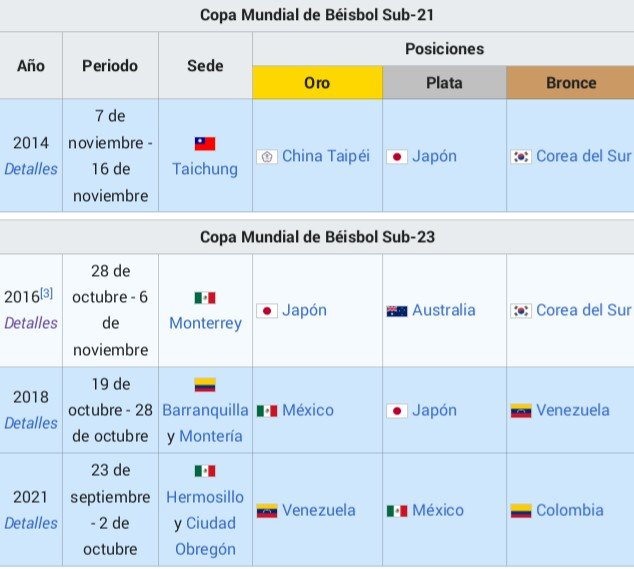Click the South Korea flag in 2014 row
Viewport: 634px width, 569px height.
tap(521, 157)
